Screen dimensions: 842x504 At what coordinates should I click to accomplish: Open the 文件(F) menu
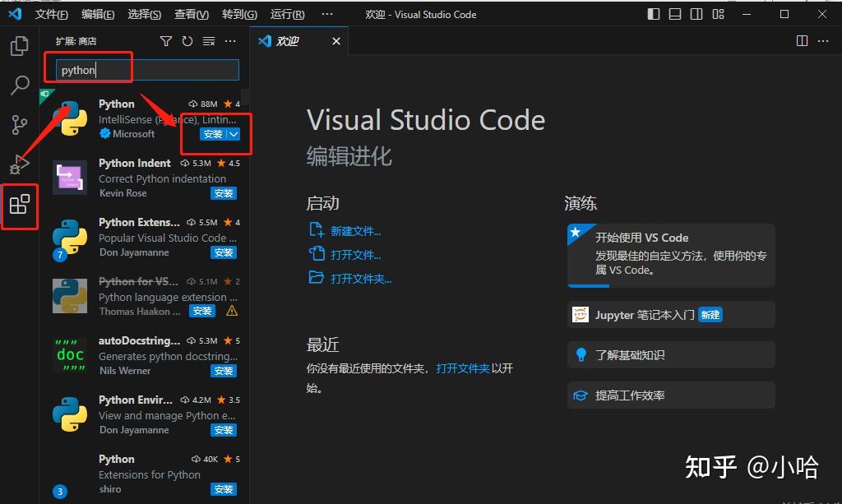pos(52,15)
